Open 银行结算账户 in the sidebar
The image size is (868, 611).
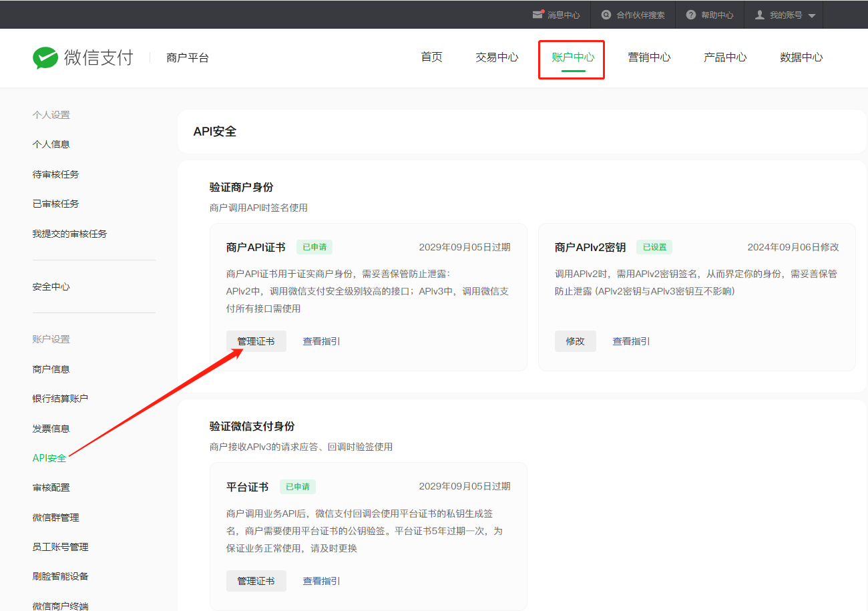(x=60, y=399)
